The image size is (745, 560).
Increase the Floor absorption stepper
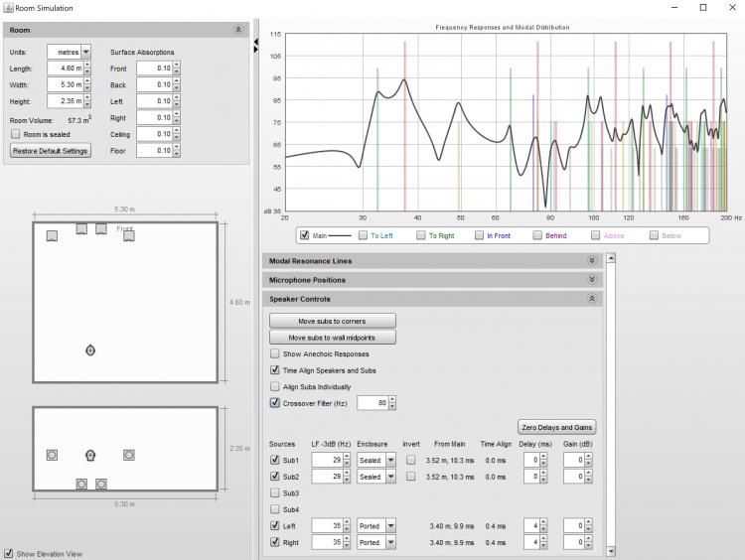pos(177,147)
